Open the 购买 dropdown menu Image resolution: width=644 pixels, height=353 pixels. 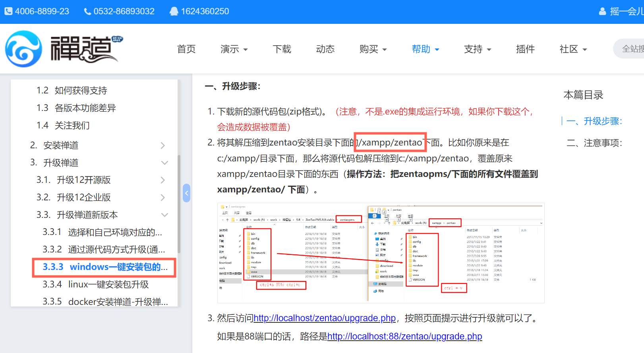(373, 49)
